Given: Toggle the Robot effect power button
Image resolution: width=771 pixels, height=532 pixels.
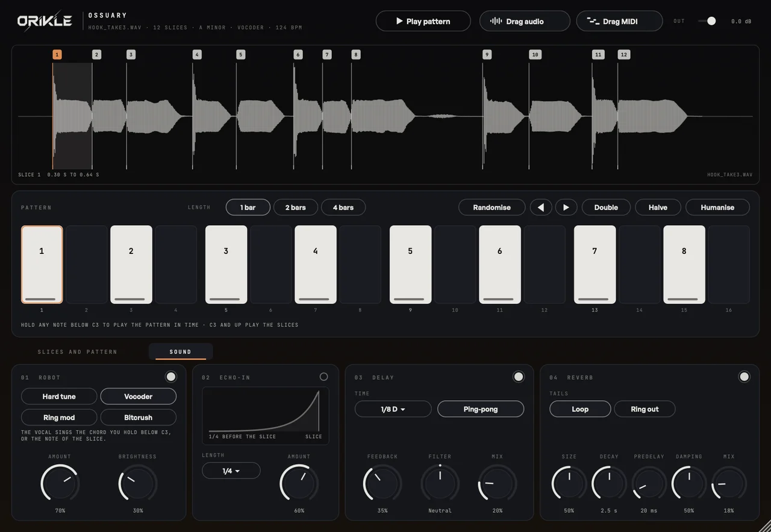Looking at the screenshot, I should pyautogui.click(x=171, y=377).
